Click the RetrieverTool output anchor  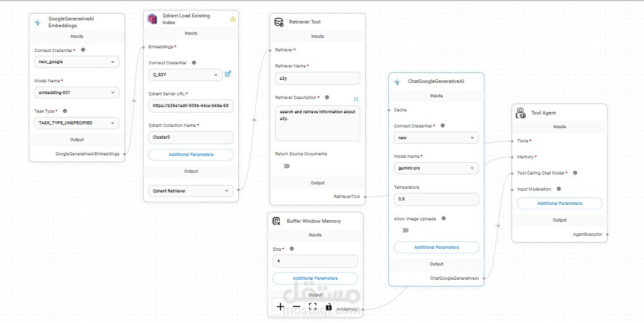click(365, 197)
